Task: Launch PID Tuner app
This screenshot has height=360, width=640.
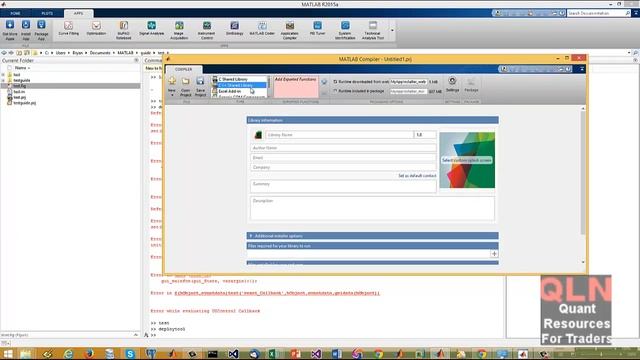Action: click(x=317, y=29)
